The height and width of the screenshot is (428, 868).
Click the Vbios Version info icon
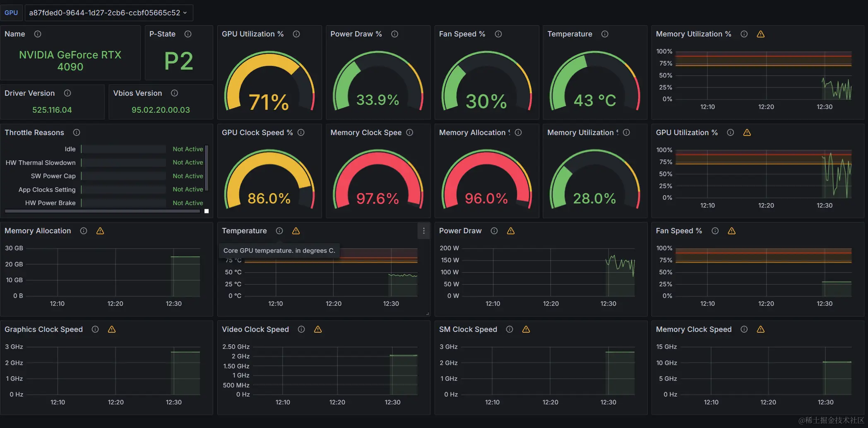tap(174, 93)
